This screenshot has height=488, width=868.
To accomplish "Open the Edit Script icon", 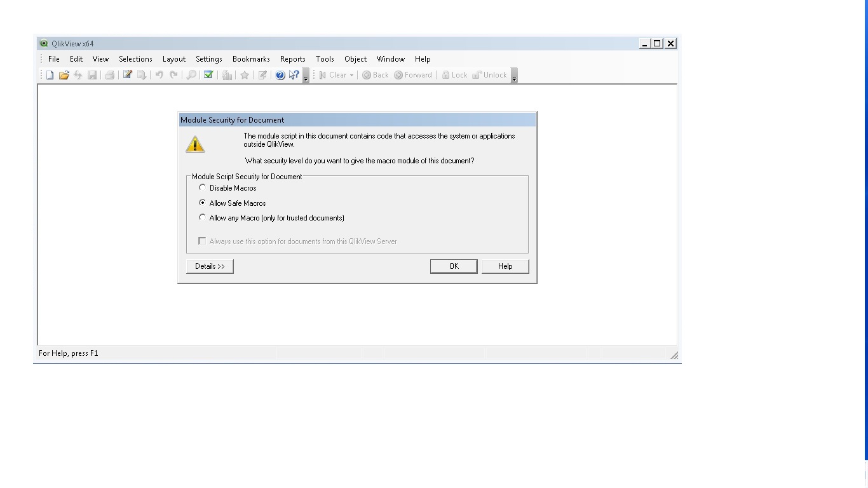I will tap(127, 75).
